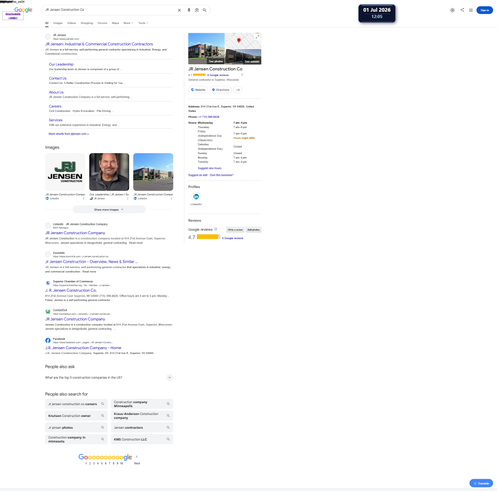Viewport: 500px width, 491px height.
Task: Switch to the Videos tab
Action: click(71, 23)
